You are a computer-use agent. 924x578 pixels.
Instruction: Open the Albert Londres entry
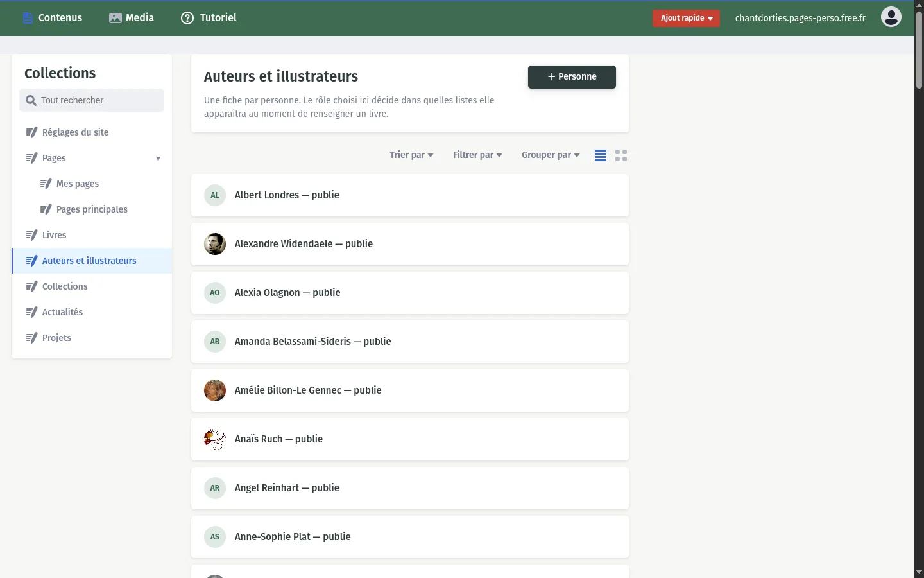tap(410, 195)
